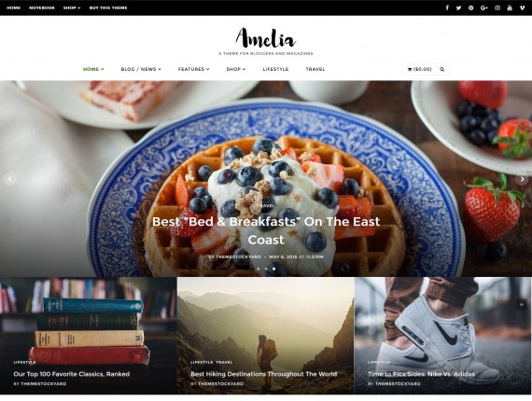
Task: Open Best Hiking Destinations Throughout The World
Action: [263, 374]
